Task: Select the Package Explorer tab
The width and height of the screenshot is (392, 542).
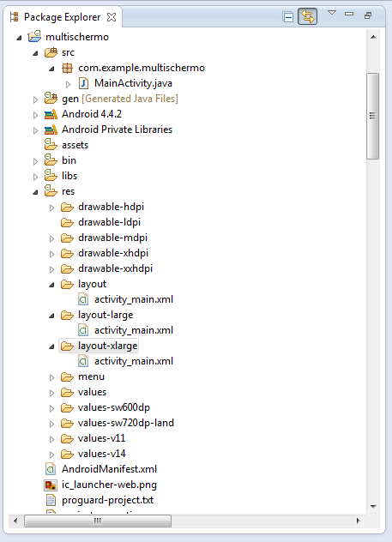Action: pyautogui.click(x=62, y=17)
